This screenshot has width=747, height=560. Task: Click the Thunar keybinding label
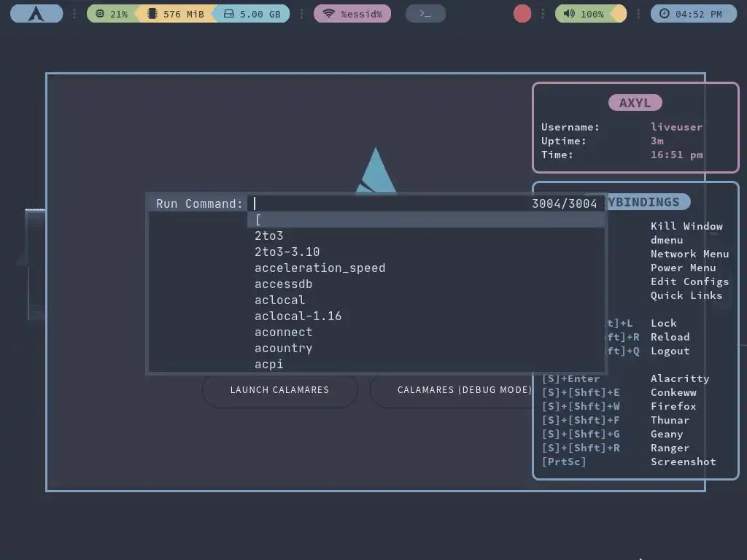(x=670, y=420)
